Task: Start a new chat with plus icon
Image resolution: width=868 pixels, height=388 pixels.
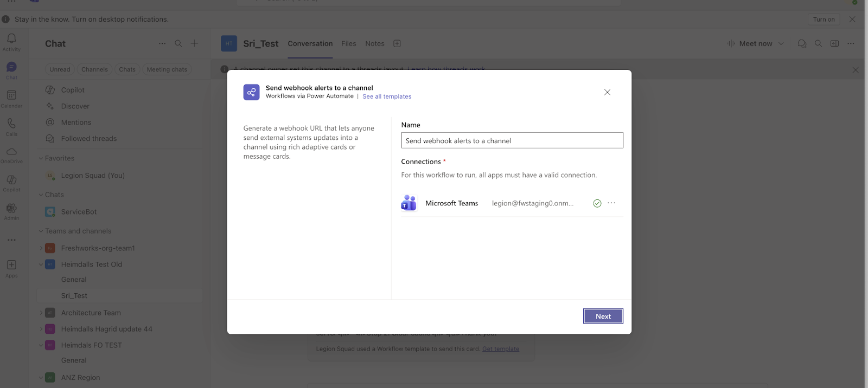Action: click(195, 43)
